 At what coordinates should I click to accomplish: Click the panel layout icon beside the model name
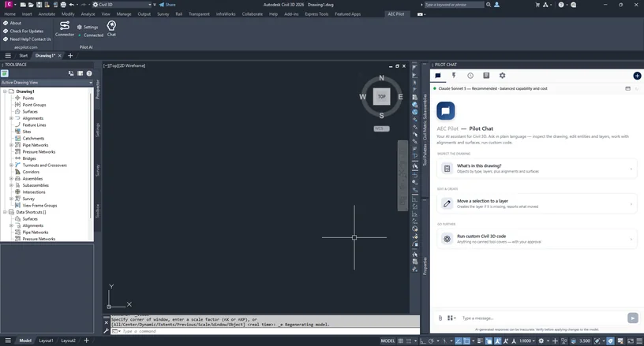coord(627,88)
